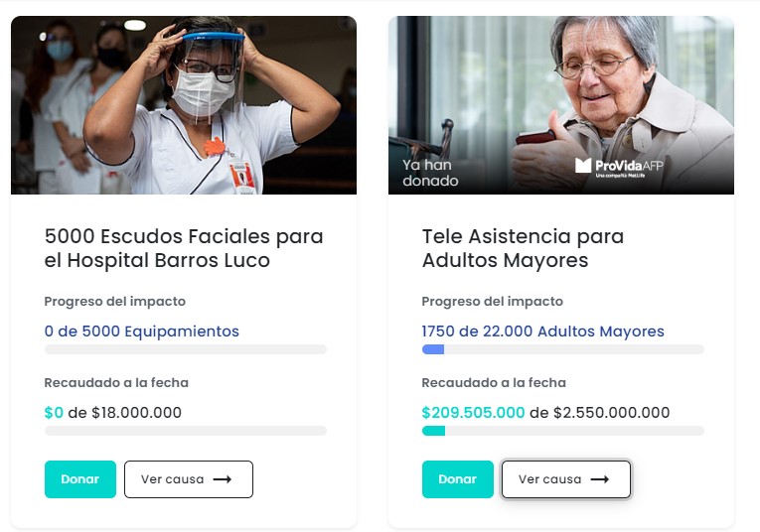Open the elderly woman with phone photo

click(560, 105)
